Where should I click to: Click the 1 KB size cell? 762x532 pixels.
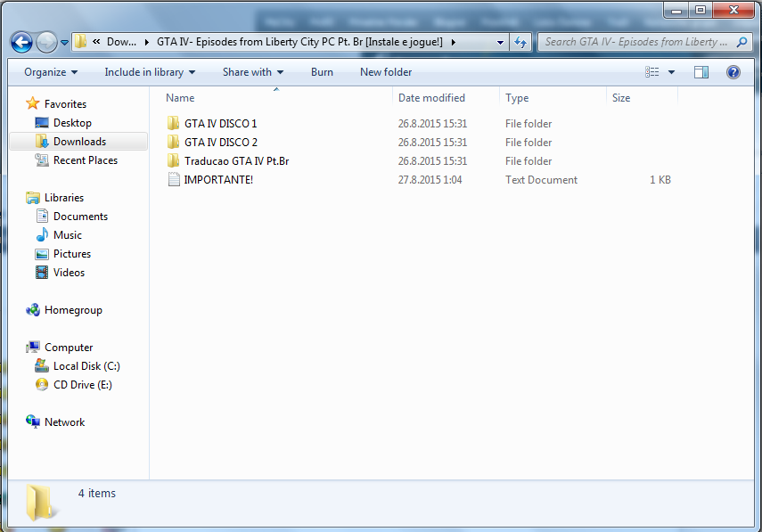click(x=660, y=180)
